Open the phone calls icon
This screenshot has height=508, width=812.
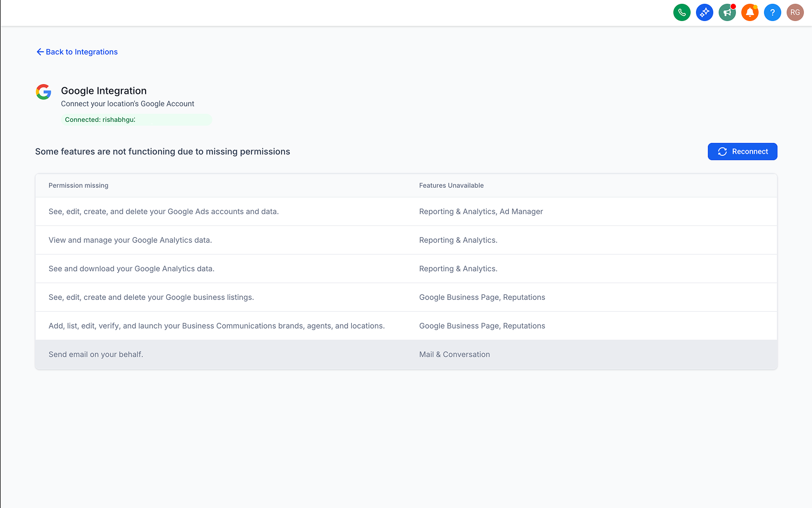(681, 12)
